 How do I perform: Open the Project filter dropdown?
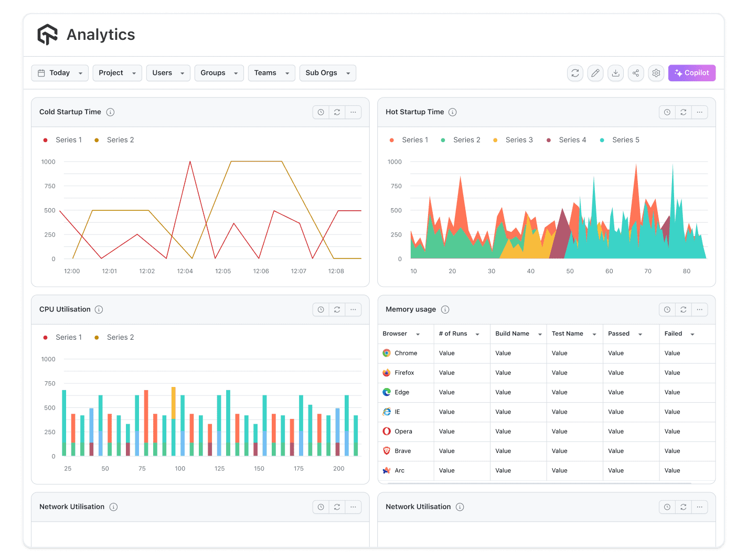[116, 73]
